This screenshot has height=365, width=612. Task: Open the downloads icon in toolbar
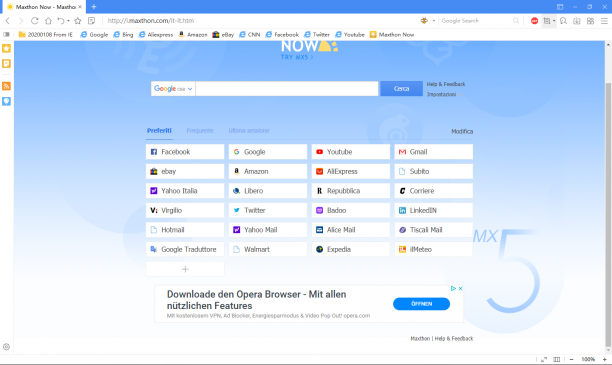(x=577, y=21)
